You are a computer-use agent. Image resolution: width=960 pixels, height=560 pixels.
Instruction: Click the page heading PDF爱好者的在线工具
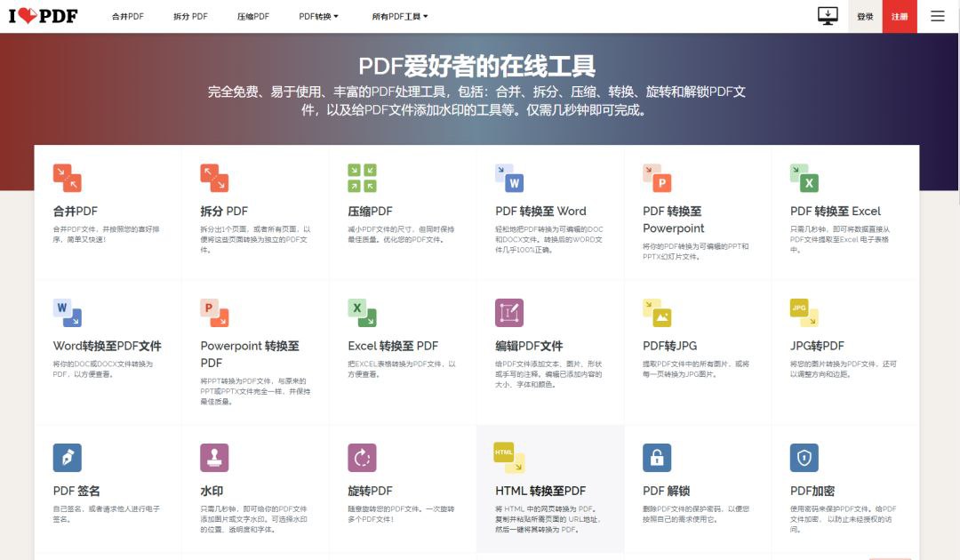[476, 66]
